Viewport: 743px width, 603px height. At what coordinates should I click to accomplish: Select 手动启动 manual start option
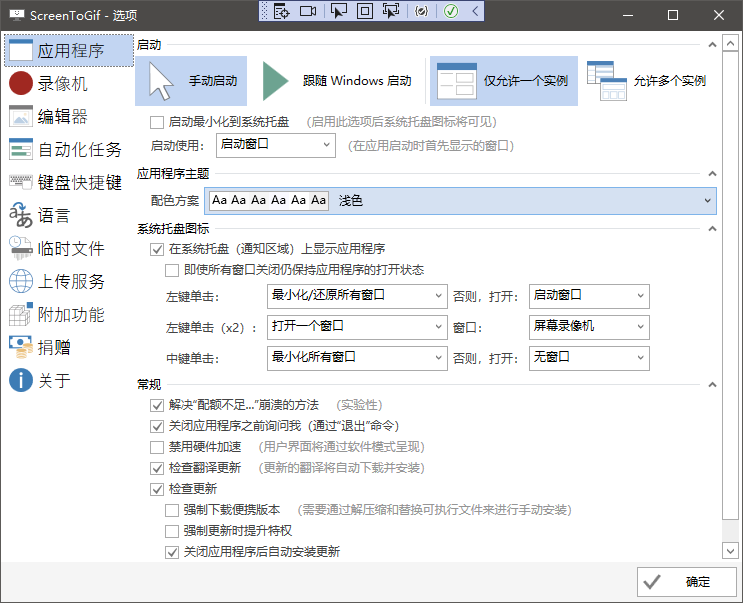191,81
